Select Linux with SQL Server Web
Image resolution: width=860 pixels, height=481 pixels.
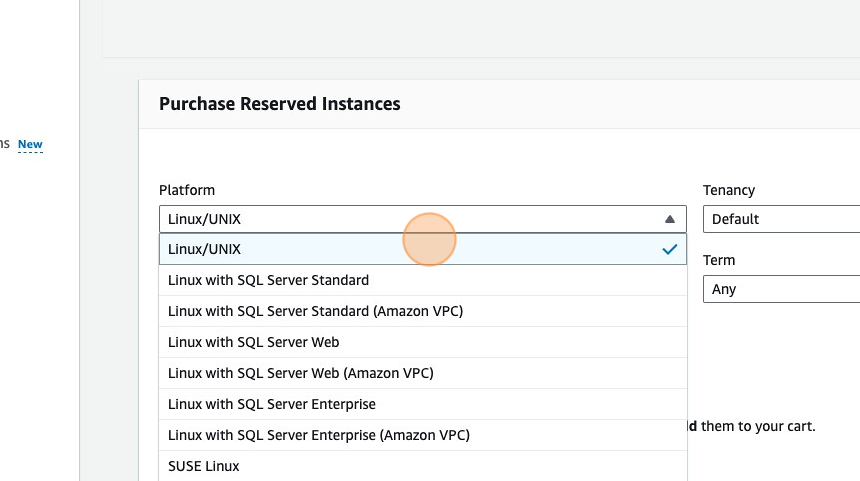coord(253,342)
